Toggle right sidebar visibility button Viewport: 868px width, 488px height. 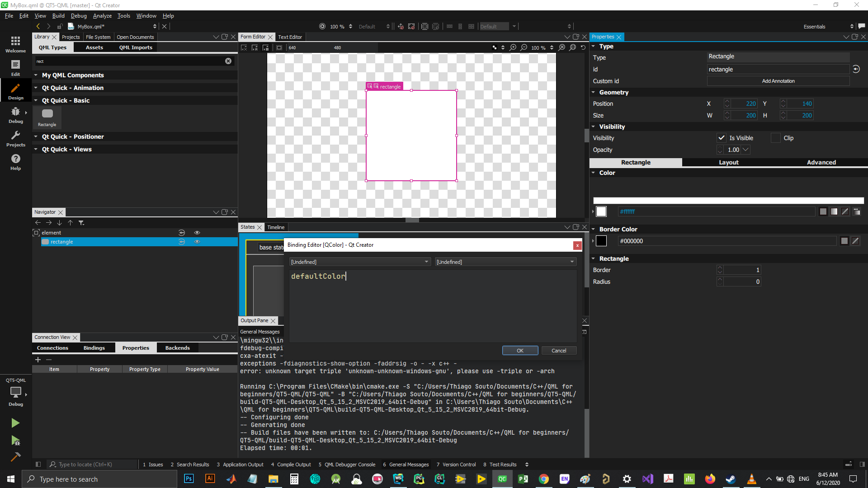[x=862, y=464]
